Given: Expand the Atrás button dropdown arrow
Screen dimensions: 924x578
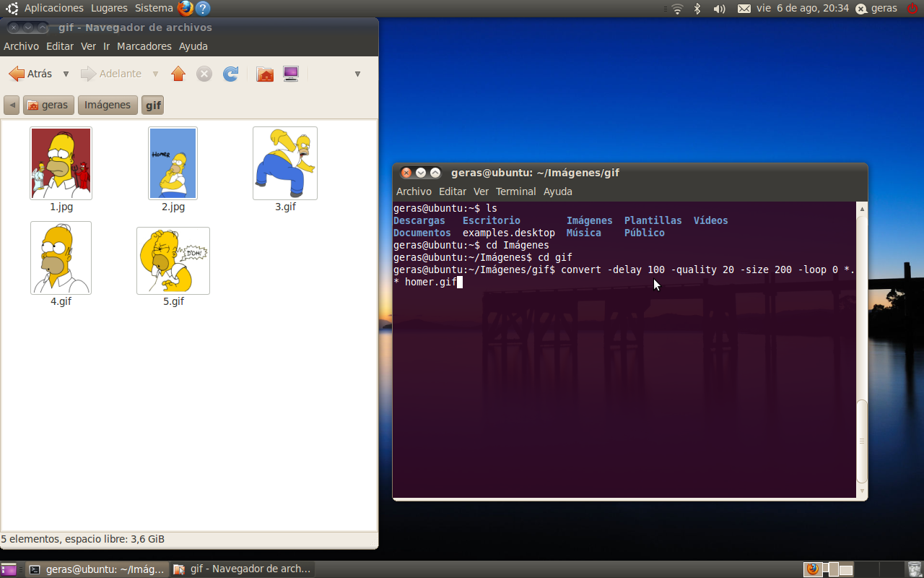Looking at the screenshot, I should click(66, 73).
